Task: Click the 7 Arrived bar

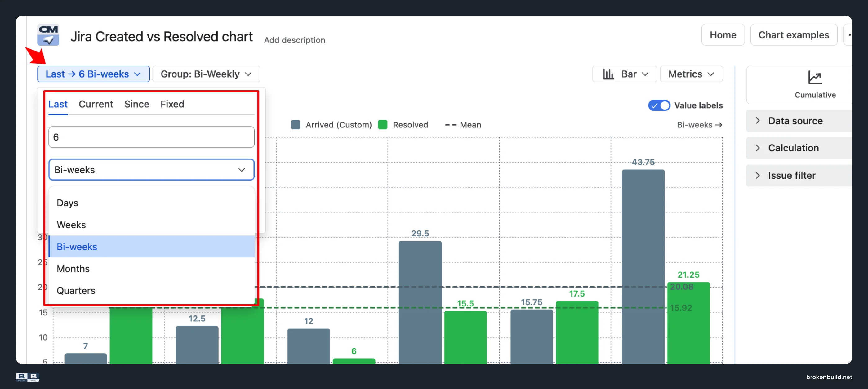Action: 85,358
